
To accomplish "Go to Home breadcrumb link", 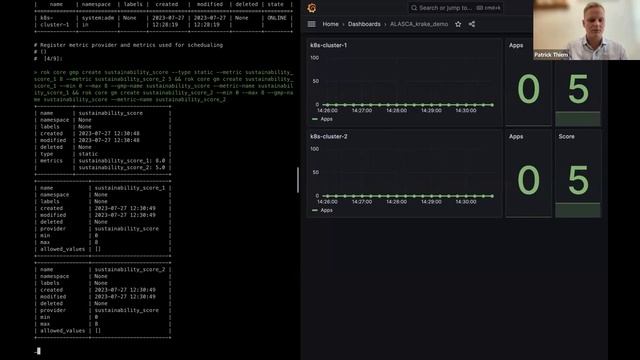I will coord(330,24).
